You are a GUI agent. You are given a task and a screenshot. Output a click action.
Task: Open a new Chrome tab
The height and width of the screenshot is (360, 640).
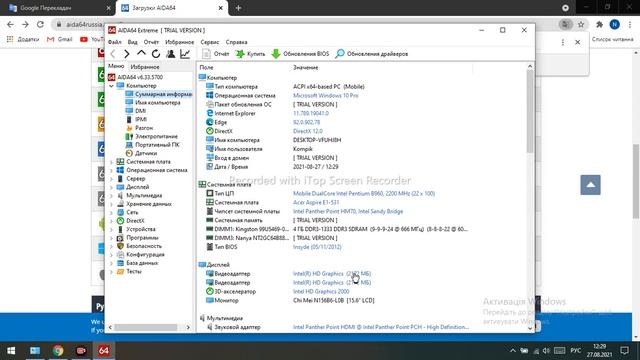(238, 8)
